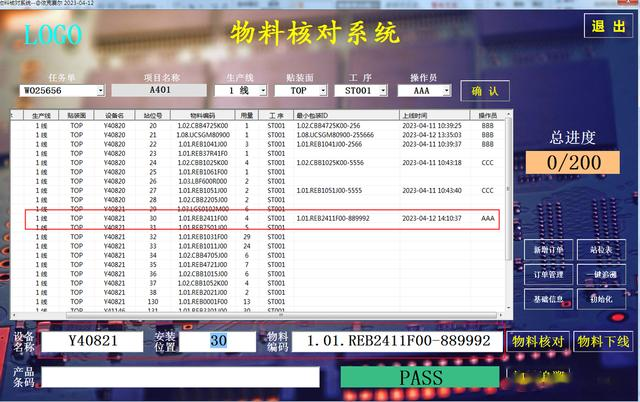Click the empty 产品条码 input field
The width and height of the screenshot is (640, 402).
(180, 377)
